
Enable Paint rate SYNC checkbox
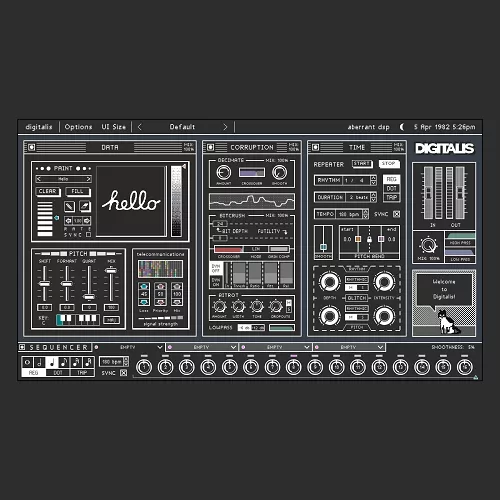(88, 235)
